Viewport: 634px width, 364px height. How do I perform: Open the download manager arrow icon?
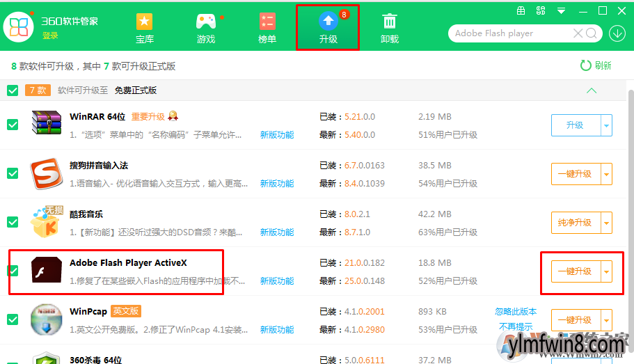click(x=617, y=33)
